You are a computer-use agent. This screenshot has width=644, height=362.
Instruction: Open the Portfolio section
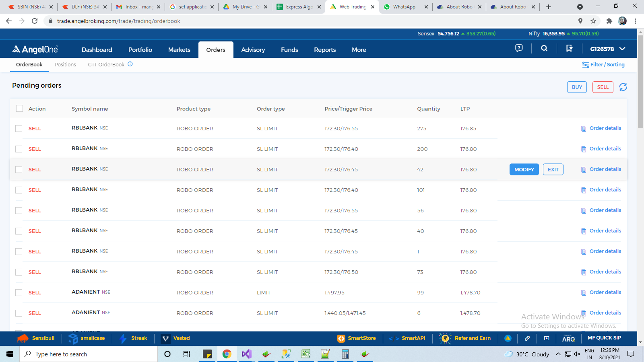pyautogui.click(x=140, y=50)
